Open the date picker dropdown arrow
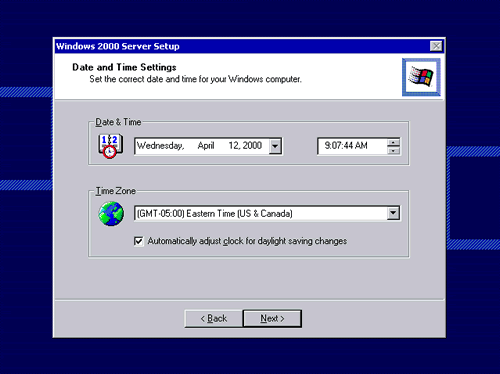The height and width of the screenshot is (374, 500). [x=275, y=146]
